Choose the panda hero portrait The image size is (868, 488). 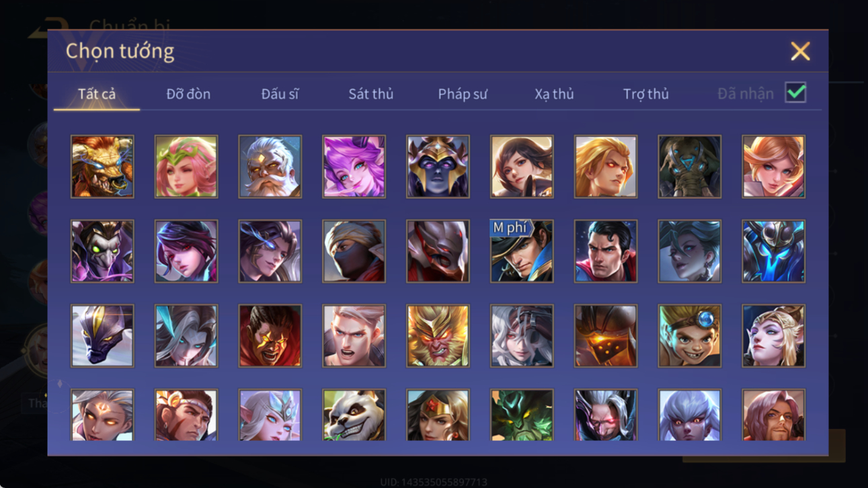point(354,415)
